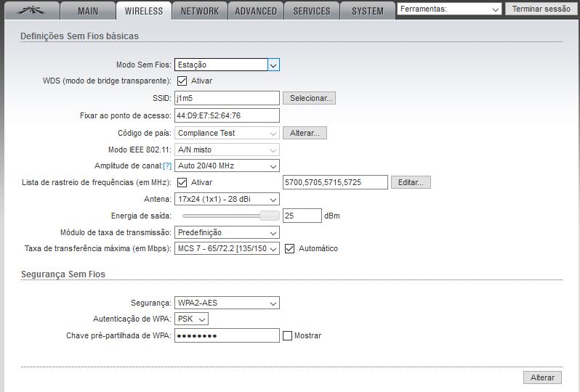This screenshot has width=580, height=392.
Task: Open Código de país dropdown
Action: (227, 133)
